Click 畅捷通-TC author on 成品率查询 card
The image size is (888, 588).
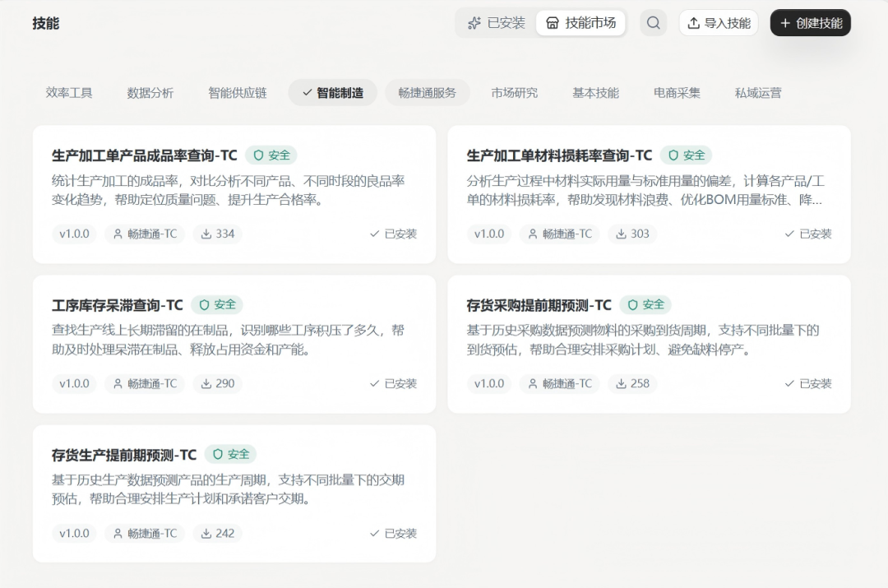click(x=145, y=234)
